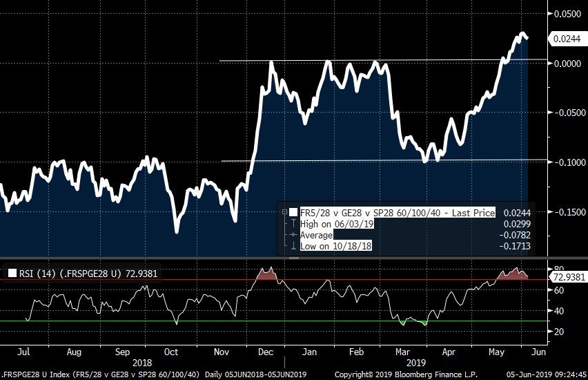The width and height of the screenshot is (588, 380).
Task: Click the RSI axis label 60
Action: [x=558, y=290]
